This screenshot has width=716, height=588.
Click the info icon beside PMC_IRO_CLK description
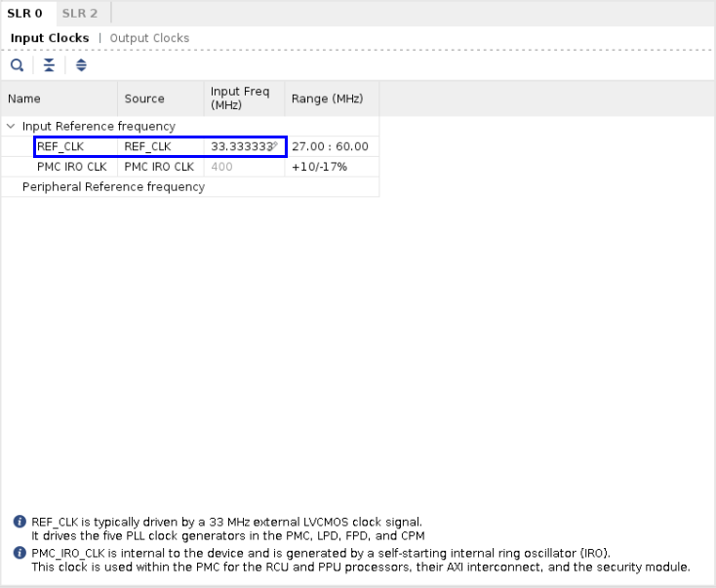pyautogui.click(x=20, y=553)
